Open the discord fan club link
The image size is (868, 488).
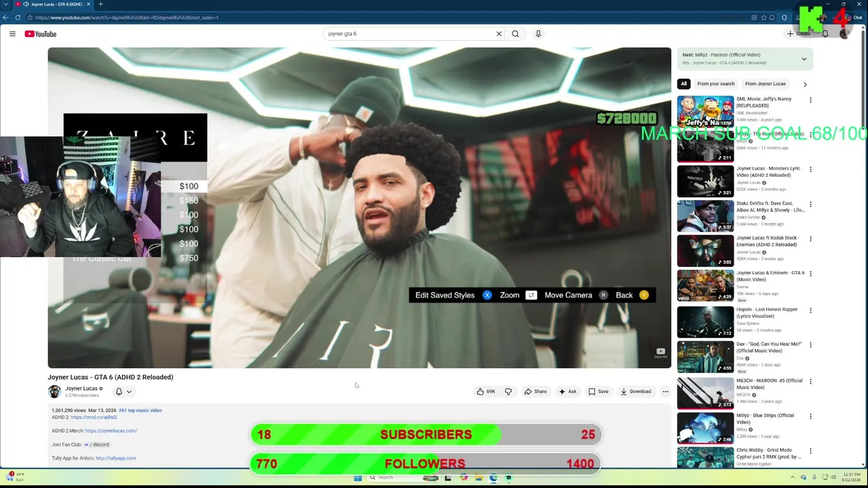(96, 445)
